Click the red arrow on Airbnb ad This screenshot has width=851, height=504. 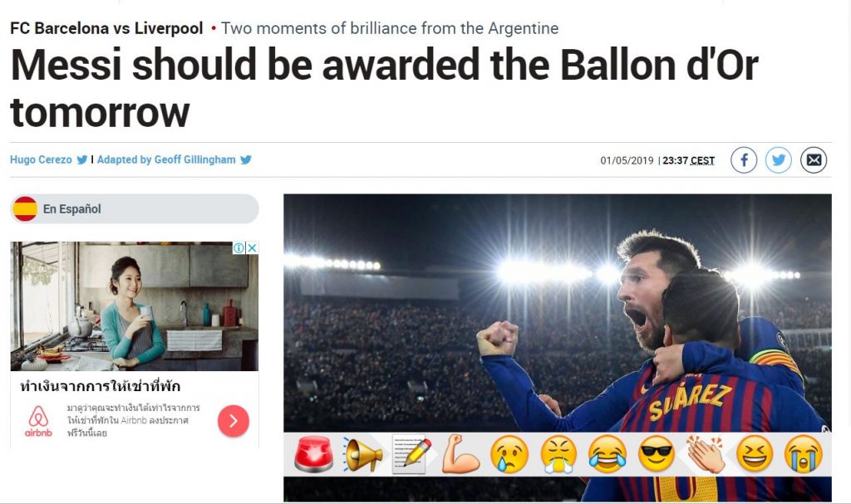[234, 420]
